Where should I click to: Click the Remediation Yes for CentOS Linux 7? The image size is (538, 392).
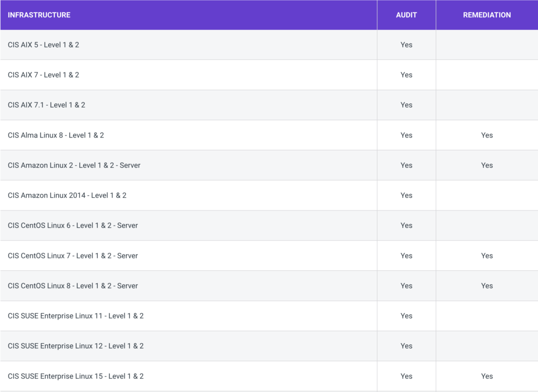click(487, 256)
